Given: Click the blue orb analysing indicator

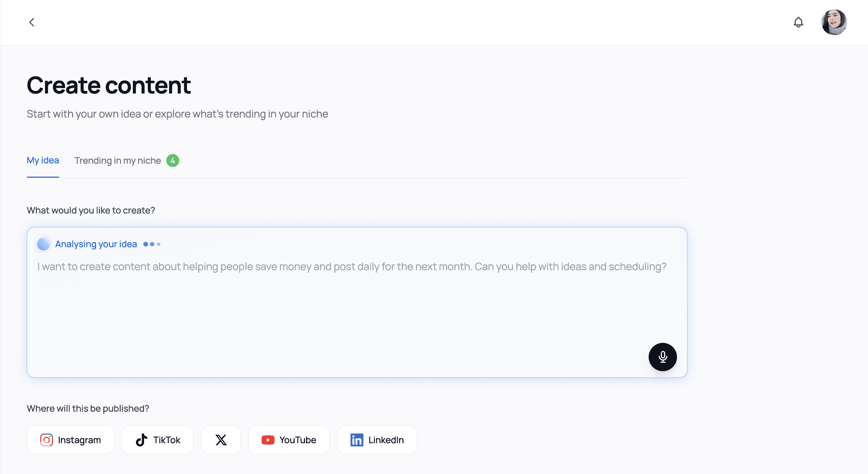Looking at the screenshot, I should (44, 244).
